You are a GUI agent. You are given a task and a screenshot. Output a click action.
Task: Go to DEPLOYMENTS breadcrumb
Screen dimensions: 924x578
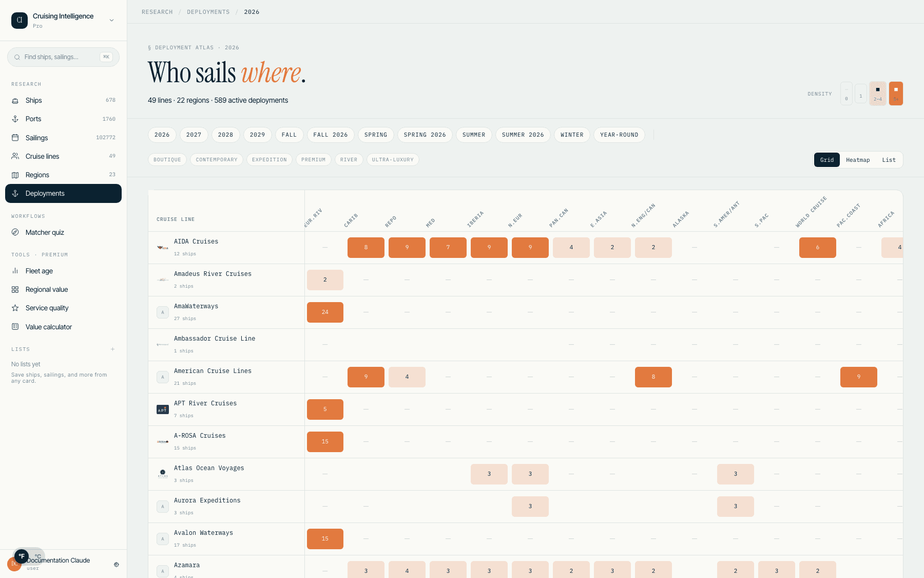coord(208,12)
